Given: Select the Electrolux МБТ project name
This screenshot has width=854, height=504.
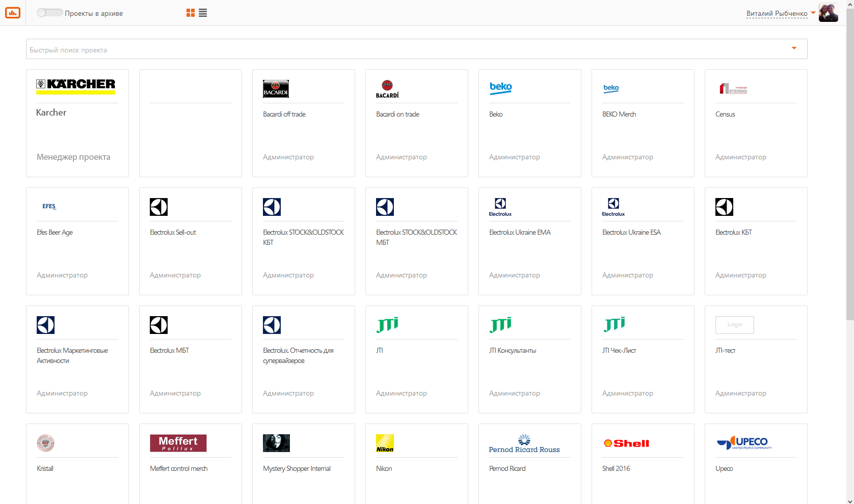Looking at the screenshot, I should (x=169, y=350).
